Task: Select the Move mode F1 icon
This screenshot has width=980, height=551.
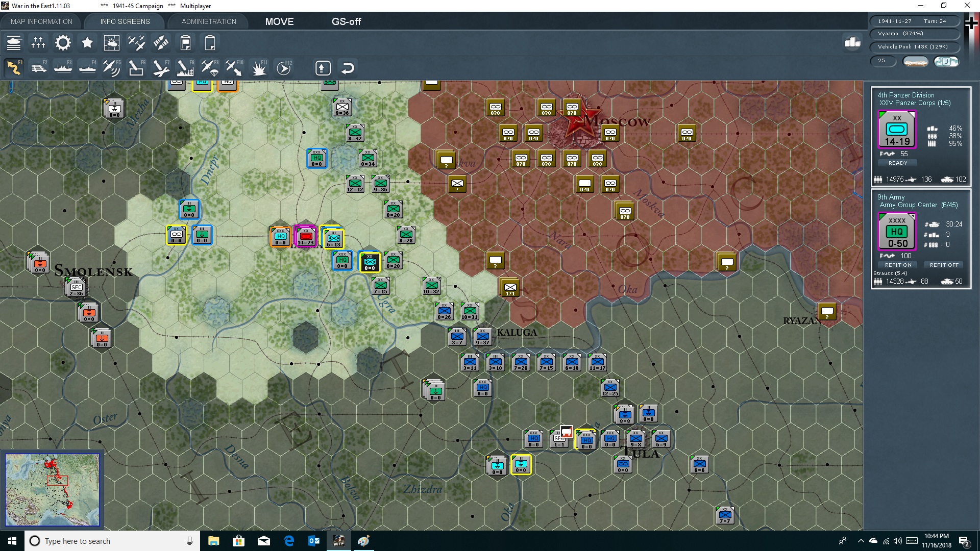Action: (14, 68)
